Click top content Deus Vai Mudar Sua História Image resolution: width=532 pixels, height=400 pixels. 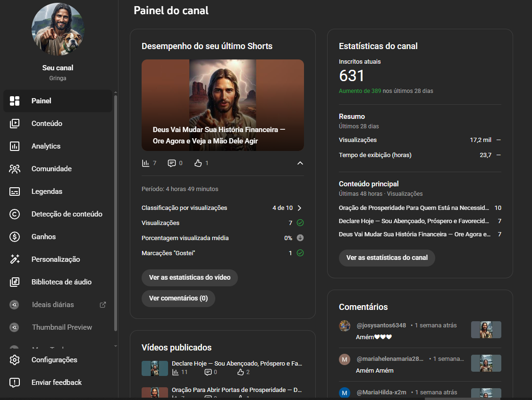pyautogui.click(x=414, y=234)
